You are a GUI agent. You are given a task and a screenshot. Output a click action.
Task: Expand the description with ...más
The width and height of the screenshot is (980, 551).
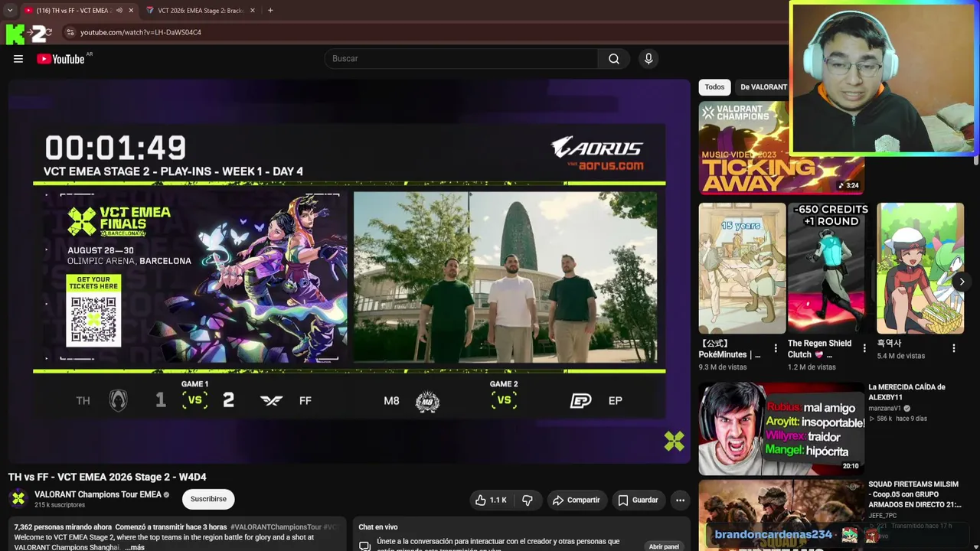(x=135, y=548)
